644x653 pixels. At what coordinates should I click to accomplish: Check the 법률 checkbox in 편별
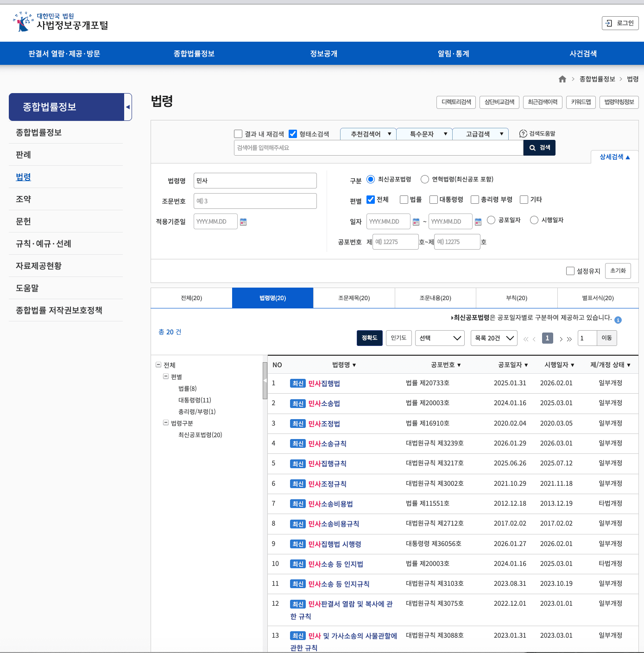click(404, 200)
